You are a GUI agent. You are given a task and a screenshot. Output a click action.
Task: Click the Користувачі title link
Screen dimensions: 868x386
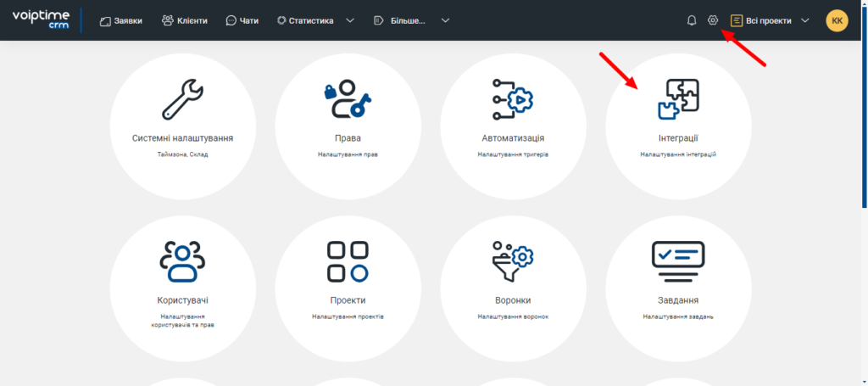click(x=183, y=300)
